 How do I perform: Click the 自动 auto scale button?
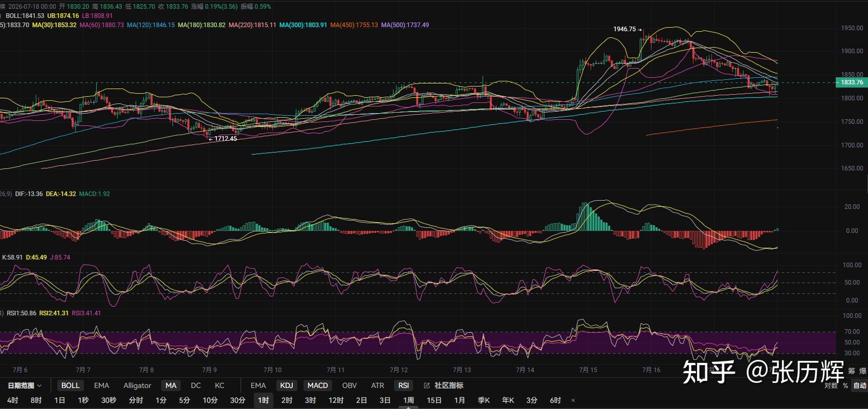pyautogui.click(x=860, y=385)
